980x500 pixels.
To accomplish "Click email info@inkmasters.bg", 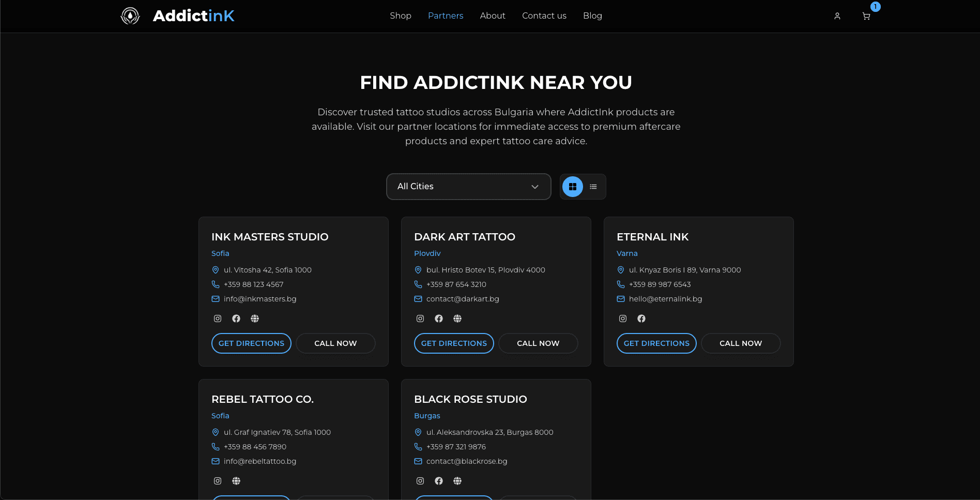I will pos(260,299).
